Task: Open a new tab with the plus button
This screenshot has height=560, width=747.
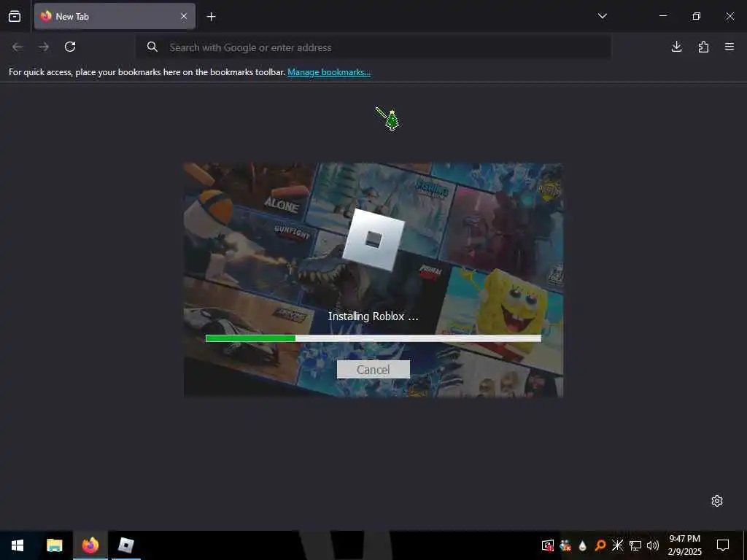Action: pyautogui.click(x=211, y=17)
